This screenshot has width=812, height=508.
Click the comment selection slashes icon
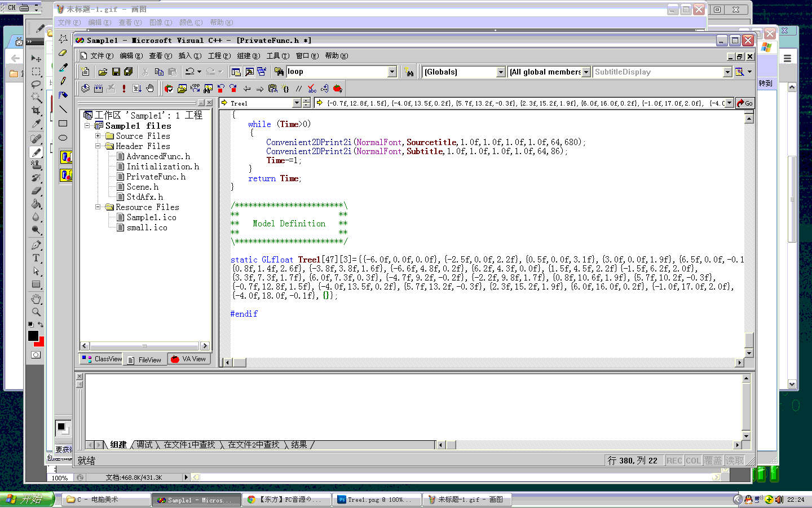pos(299,89)
